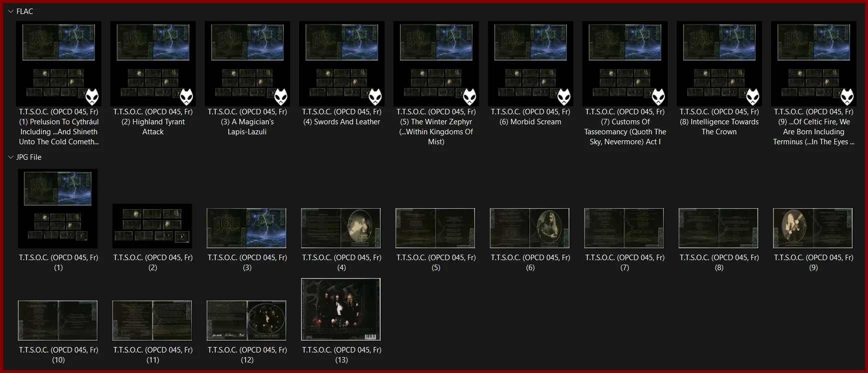Click JPG filename ending in (4)
This screenshot has width=868, height=373.
[342, 263]
